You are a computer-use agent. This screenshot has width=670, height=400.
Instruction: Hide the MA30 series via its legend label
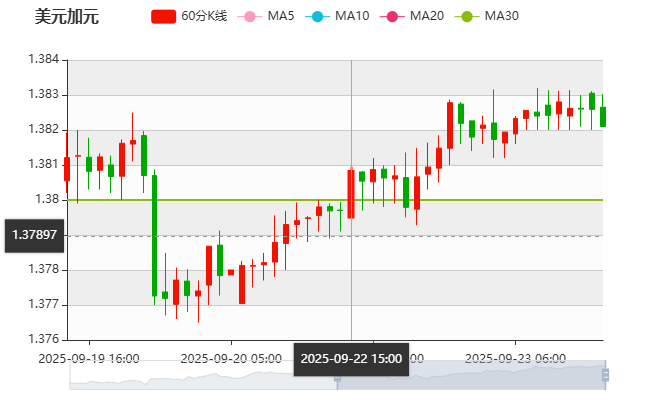point(501,16)
